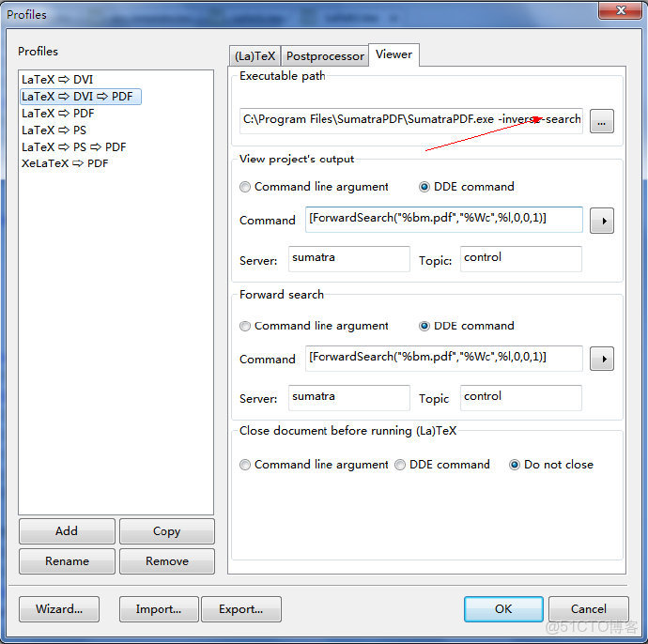Image resolution: width=648 pixels, height=644 pixels.
Task: Click the Rename profile button
Action: coord(67,561)
